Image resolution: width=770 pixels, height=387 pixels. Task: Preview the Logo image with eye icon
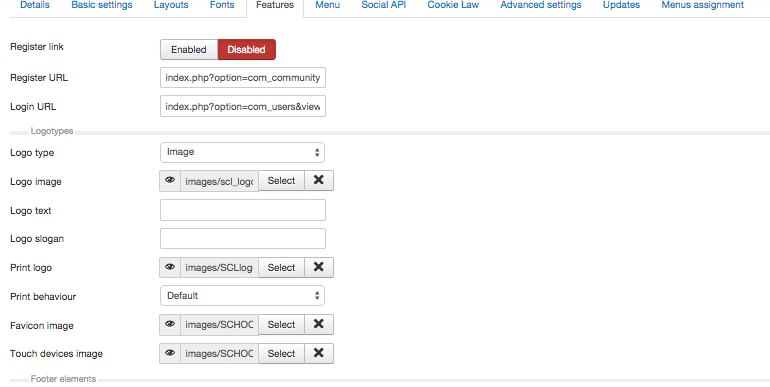(170, 181)
